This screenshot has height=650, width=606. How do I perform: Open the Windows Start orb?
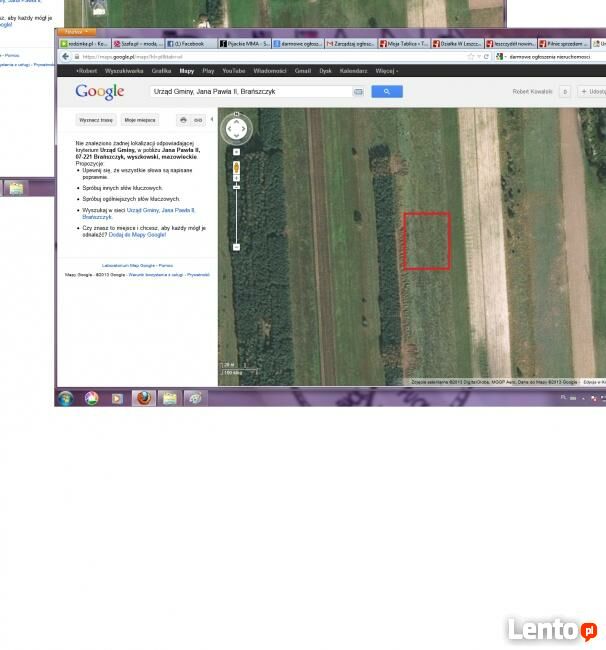pyautogui.click(x=66, y=398)
